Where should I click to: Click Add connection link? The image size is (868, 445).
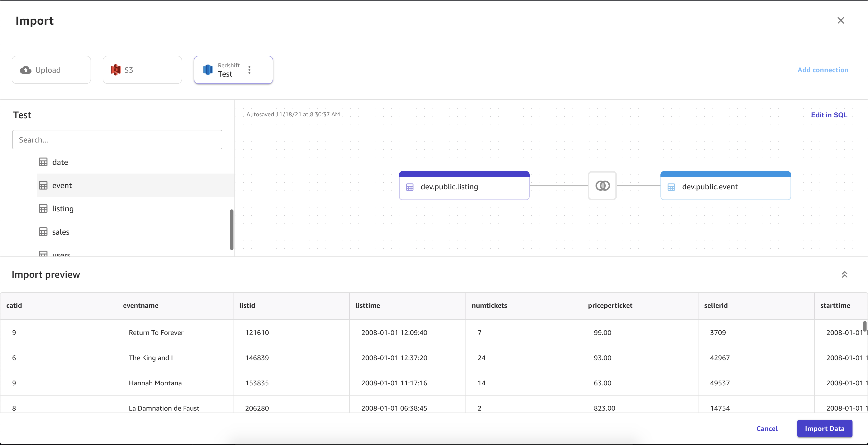823,69
